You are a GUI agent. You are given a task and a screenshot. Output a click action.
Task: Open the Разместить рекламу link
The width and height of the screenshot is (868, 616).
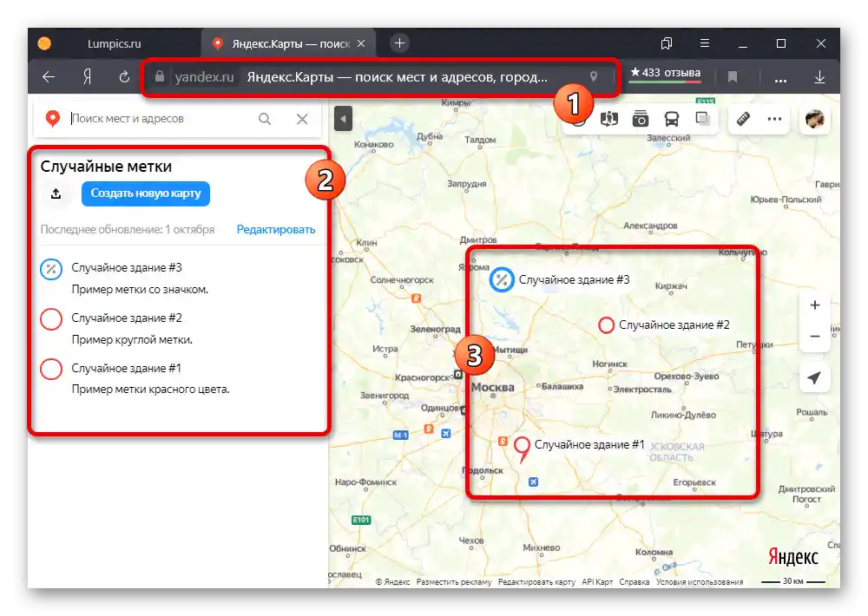pyautogui.click(x=454, y=582)
